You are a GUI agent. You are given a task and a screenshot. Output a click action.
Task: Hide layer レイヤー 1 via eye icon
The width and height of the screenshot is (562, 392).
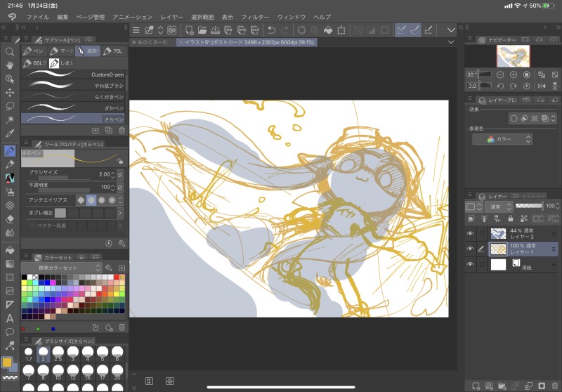click(x=470, y=249)
